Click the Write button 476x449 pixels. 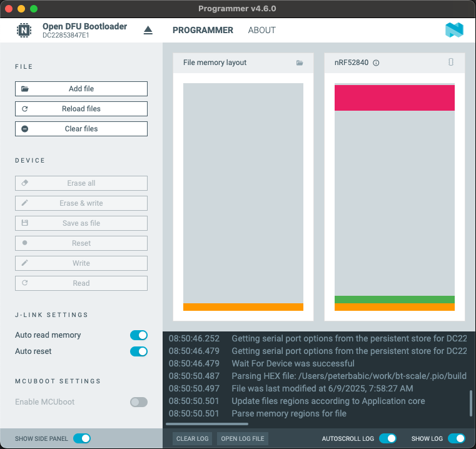click(81, 263)
